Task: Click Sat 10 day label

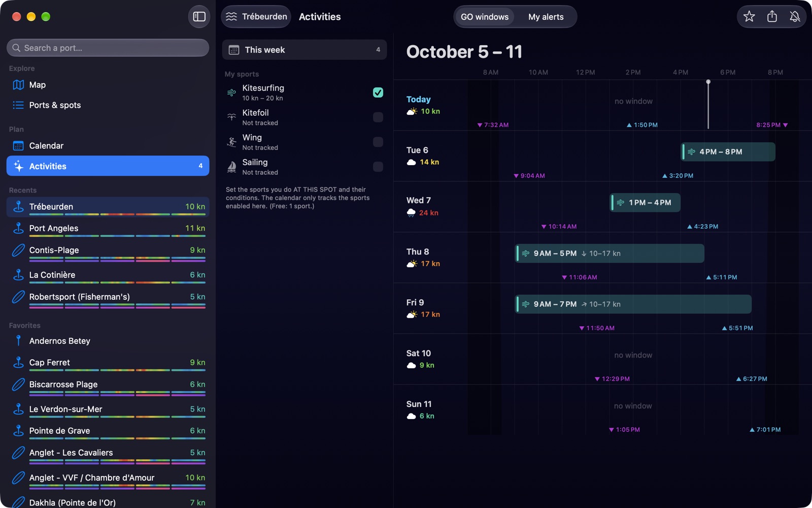Action: click(419, 353)
